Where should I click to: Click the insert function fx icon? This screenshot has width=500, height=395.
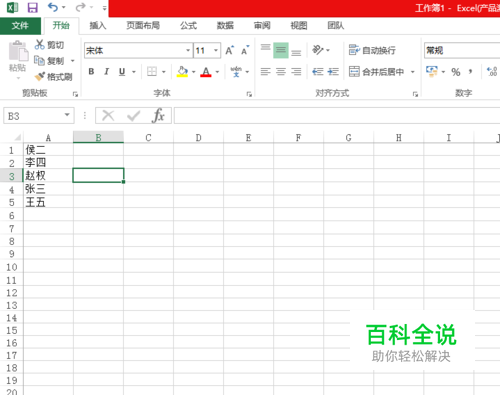pos(158,116)
